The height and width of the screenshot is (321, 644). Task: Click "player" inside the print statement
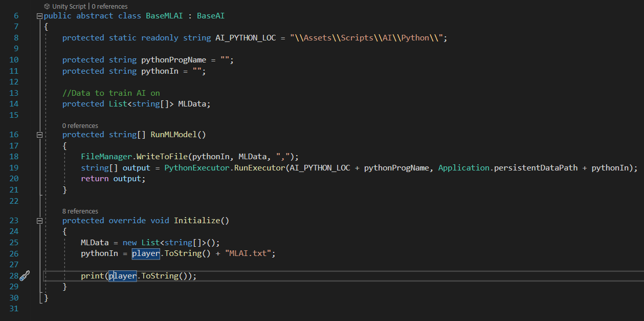(x=123, y=276)
